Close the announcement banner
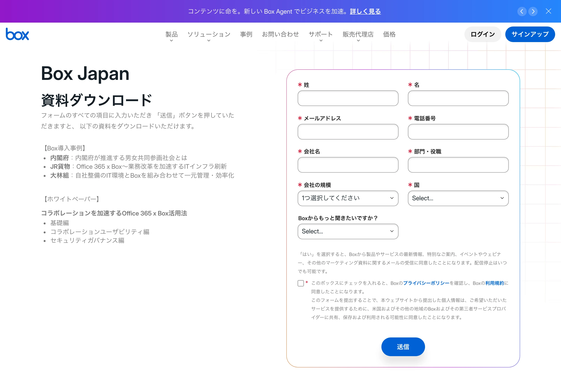Screen dimensions: 561x392 (549, 11)
